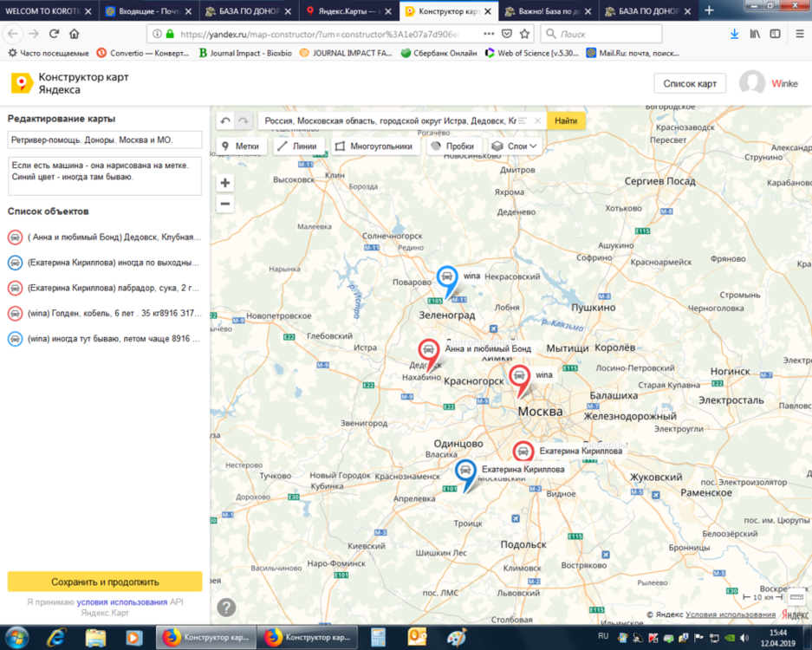The width and height of the screenshot is (812, 650).
Task: Open the user account menu Winke
Action: point(768,83)
